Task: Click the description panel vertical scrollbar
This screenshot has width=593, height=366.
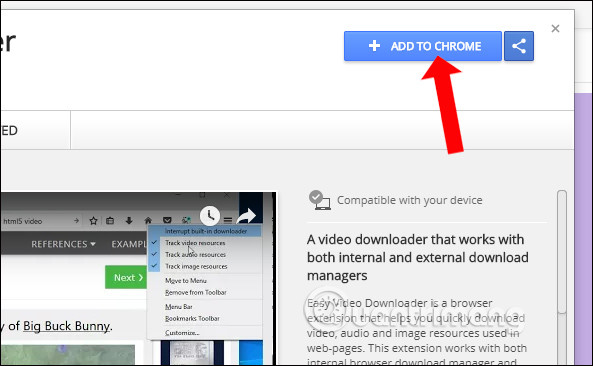Action: coord(562,251)
